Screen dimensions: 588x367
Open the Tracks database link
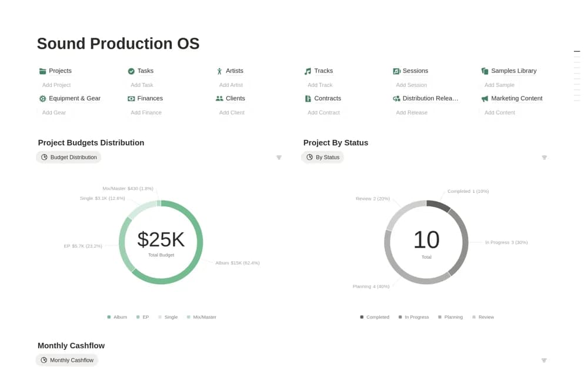pyautogui.click(x=323, y=71)
